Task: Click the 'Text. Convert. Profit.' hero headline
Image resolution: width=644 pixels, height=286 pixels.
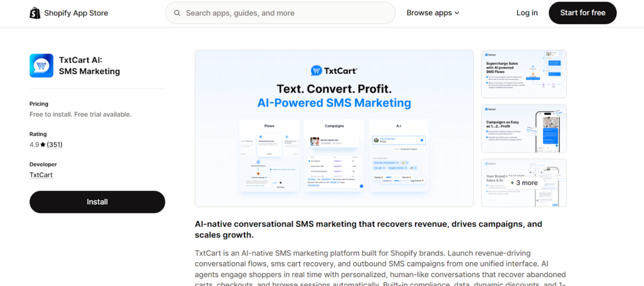Action: [334, 88]
